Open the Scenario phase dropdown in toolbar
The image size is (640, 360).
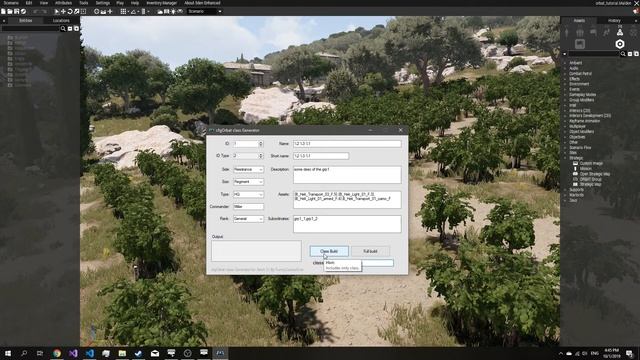pyautogui.click(x=204, y=11)
